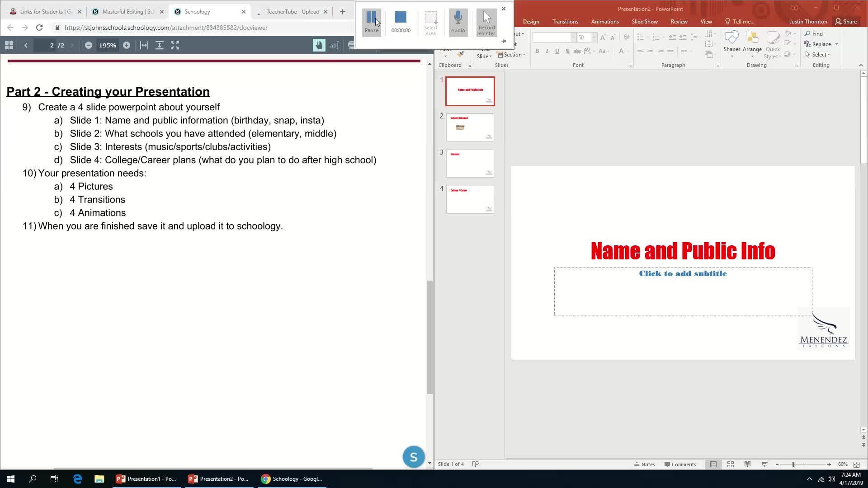Open the Review ribbon tab
Viewport: 868px width, 488px height.
coord(679,21)
